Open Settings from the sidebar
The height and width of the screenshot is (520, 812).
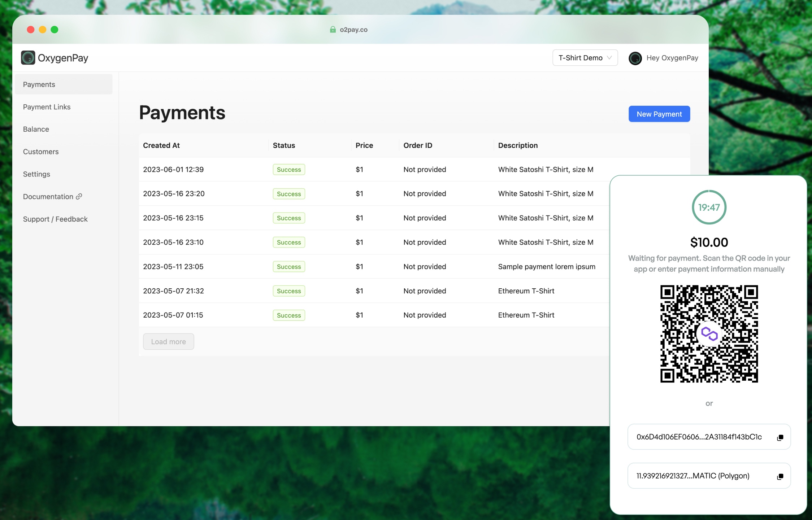pos(36,174)
